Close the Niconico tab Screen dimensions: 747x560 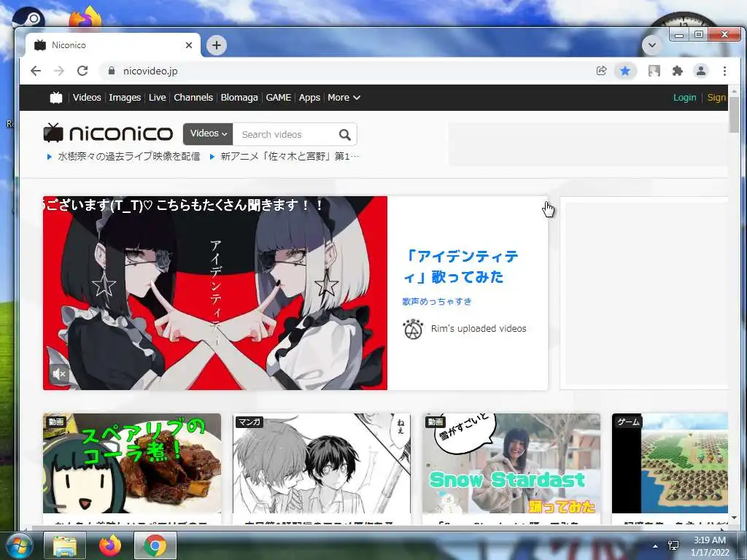coord(189,45)
